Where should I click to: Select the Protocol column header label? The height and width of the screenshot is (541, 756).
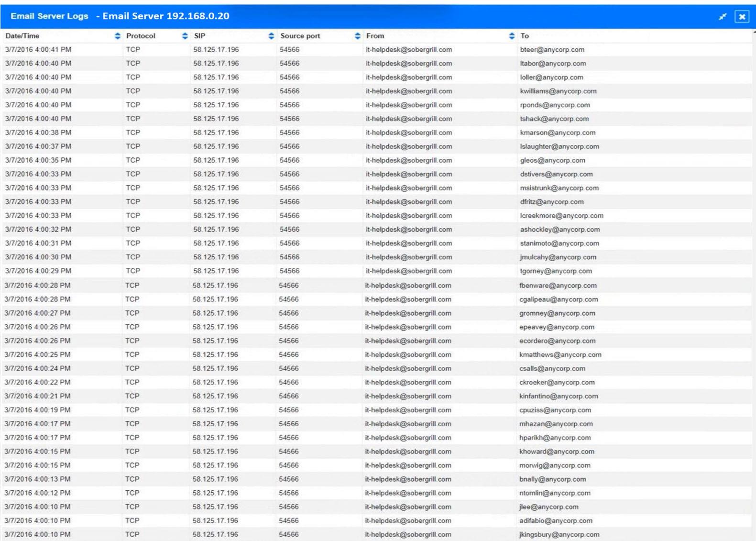pos(141,36)
